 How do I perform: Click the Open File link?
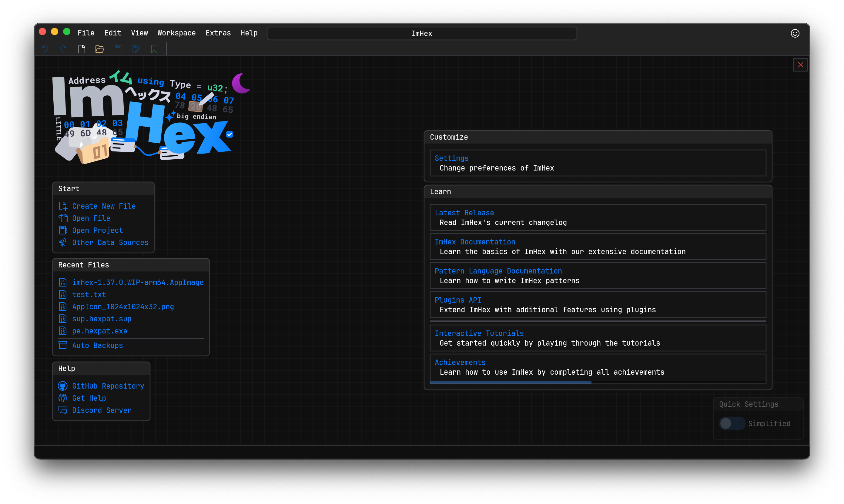pyautogui.click(x=91, y=218)
